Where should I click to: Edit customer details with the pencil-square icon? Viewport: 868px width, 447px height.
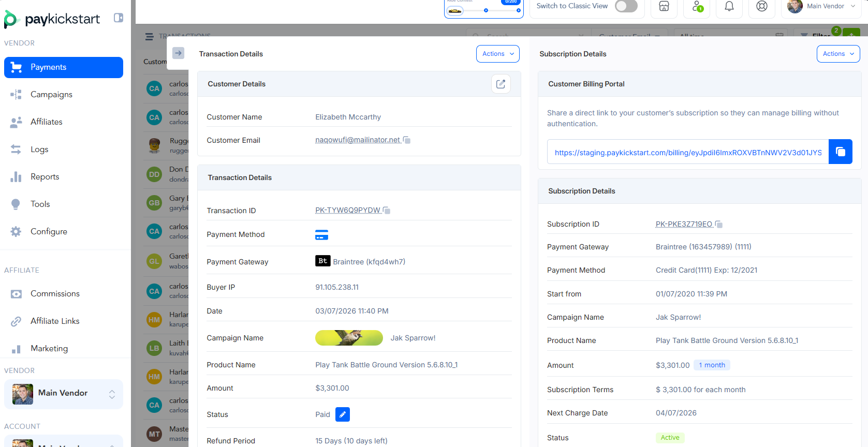501,84
